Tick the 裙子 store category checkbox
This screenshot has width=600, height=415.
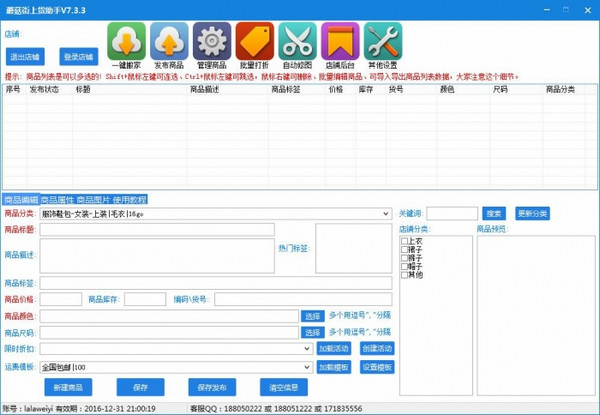click(404, 249)
